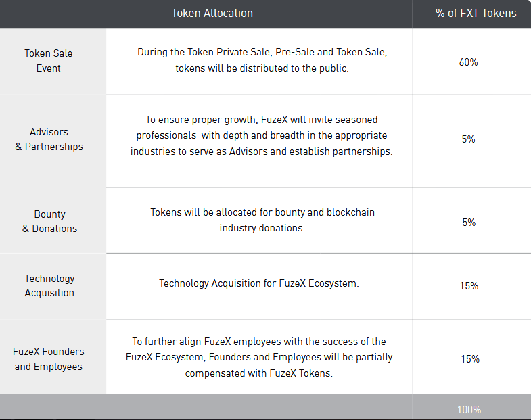This screenshot has height=420, width=531.
Task: Click the Token Private Sale description text
Action: tap(262, 60)
